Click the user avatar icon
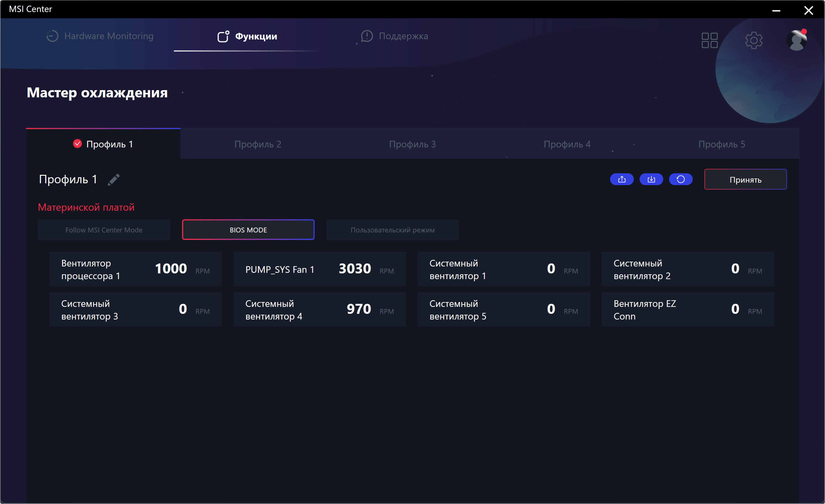This screenshot has height=504, width=825. click(x=797, y=40)
